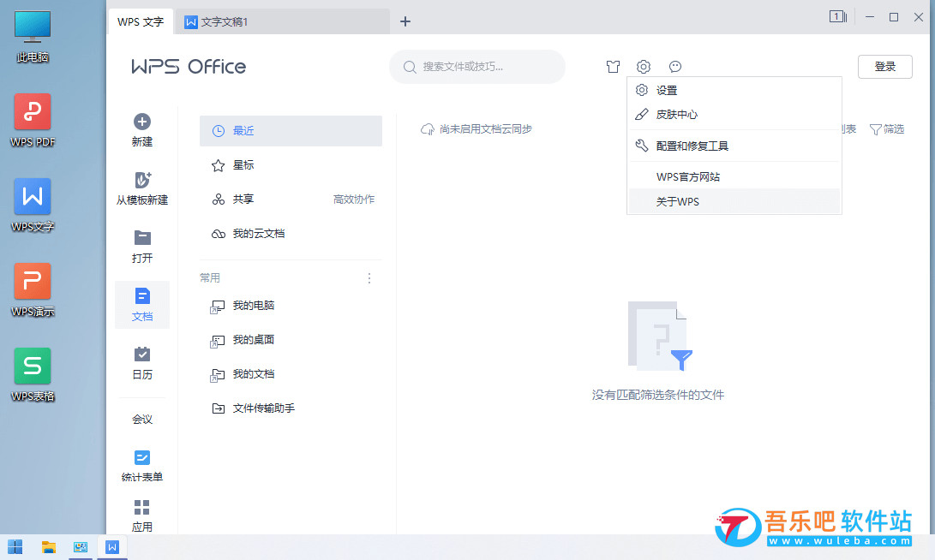935x560 pixels.
Task: Click the new tab plus button
Action: (405, 21)
